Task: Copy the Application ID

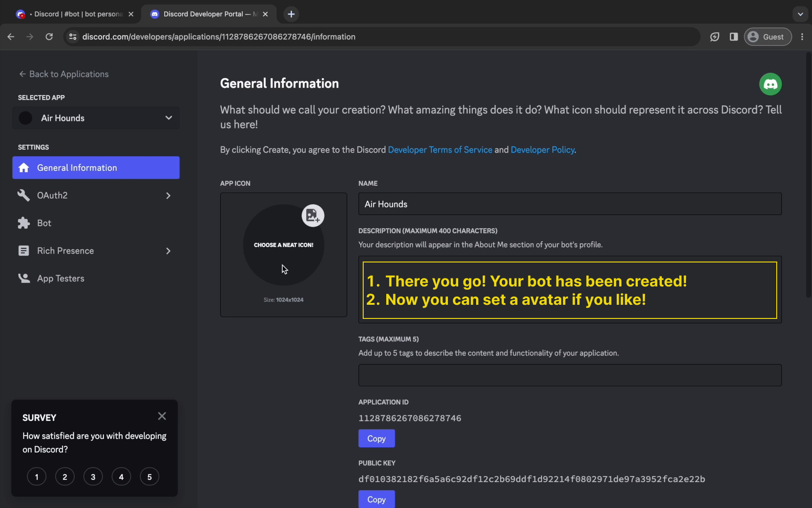Action: click(376, 438)
